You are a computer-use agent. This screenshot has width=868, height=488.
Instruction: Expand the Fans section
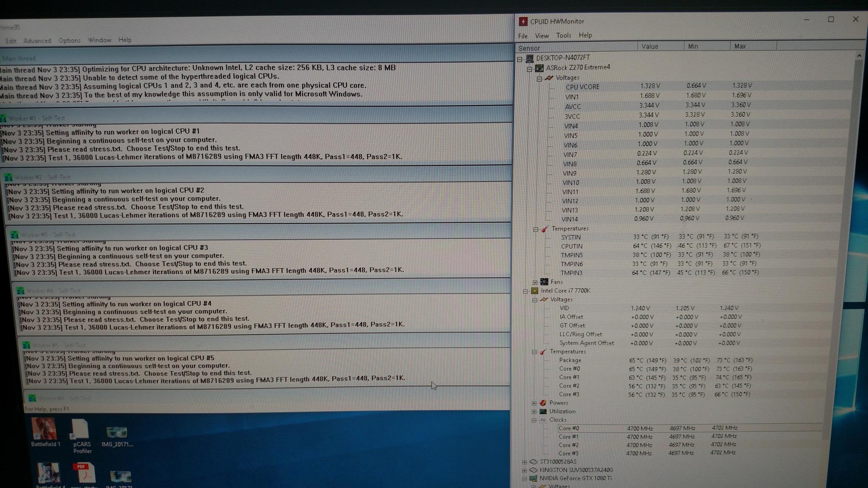[x=535, y=282]
